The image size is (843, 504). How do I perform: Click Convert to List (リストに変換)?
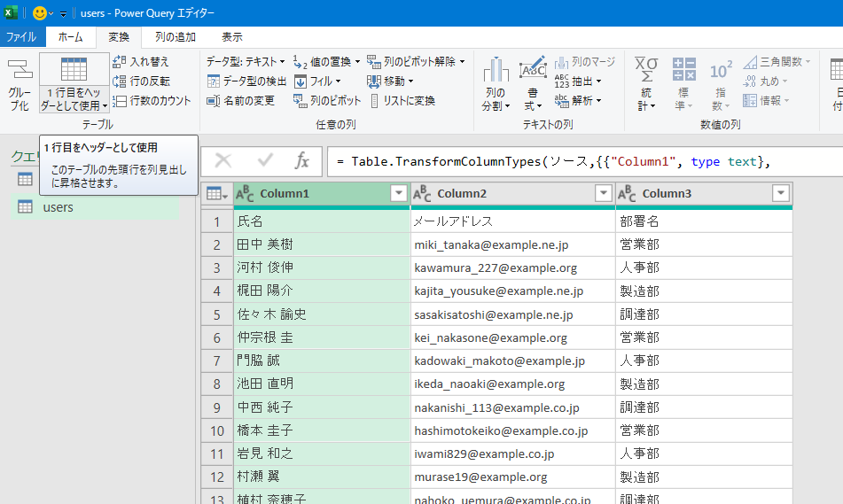click(x=402, y=100)
